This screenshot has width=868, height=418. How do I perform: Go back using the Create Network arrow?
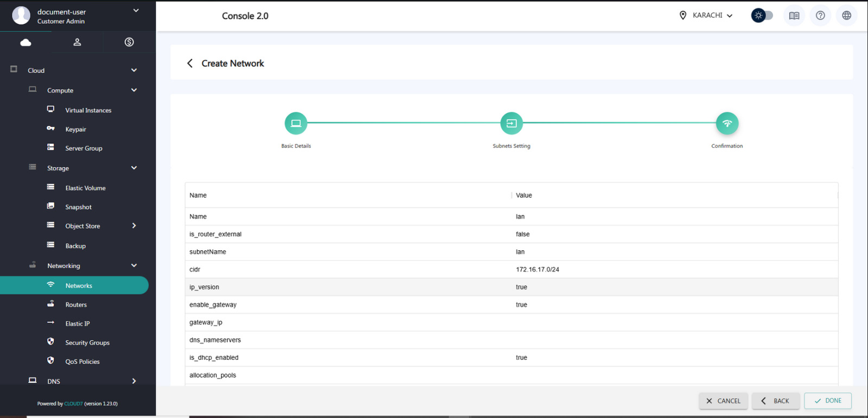tap(190, 64)
